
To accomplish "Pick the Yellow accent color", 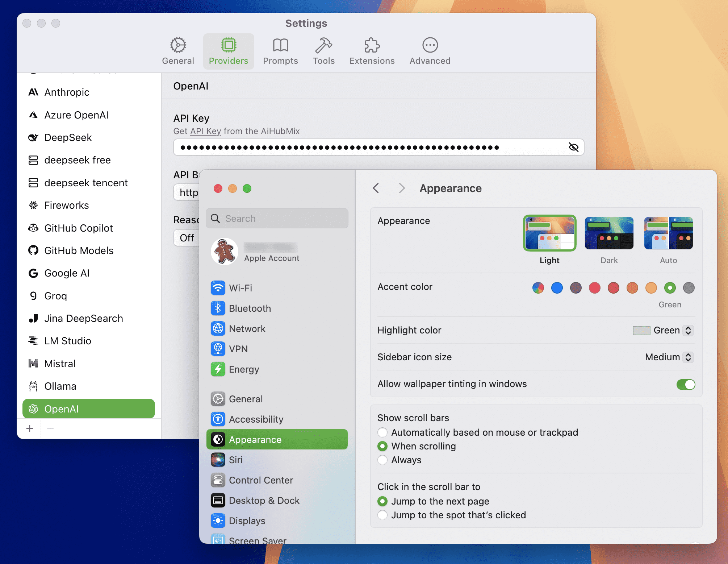I will click(651, 288).
